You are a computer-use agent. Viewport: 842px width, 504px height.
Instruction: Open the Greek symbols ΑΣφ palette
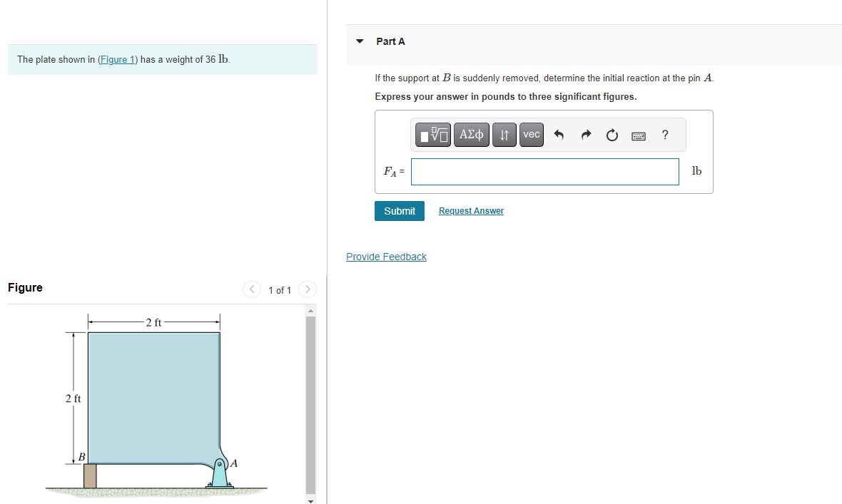[x=472, y=135]
